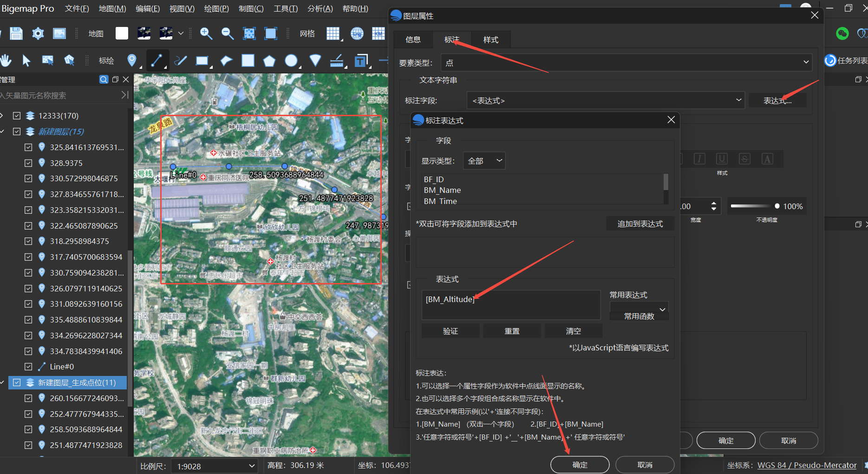Screen dimensions: 868x474
Task: Uncheck the 12333(170) layer visibility
Action: (16, 116)
